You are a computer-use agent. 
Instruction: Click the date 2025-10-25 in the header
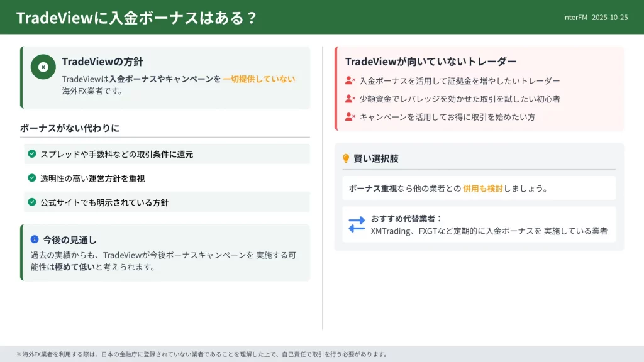[x=609, y=18]
